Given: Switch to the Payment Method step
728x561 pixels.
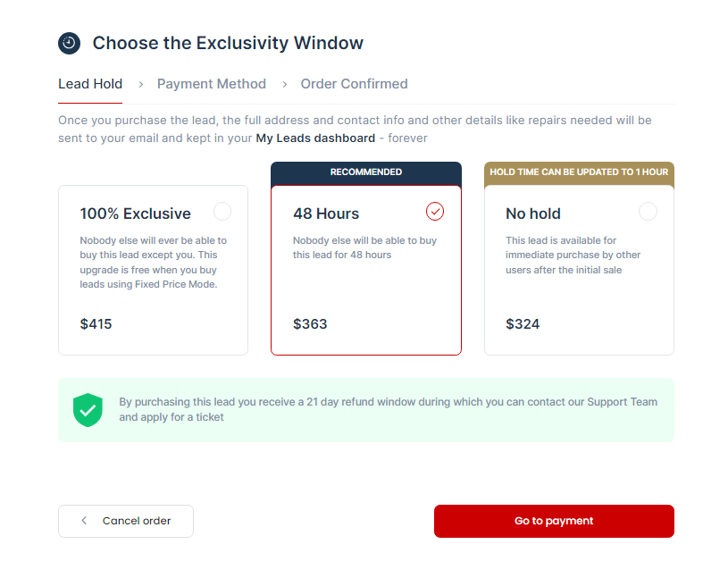Looking at the screenshot, I should click(211, 84).
